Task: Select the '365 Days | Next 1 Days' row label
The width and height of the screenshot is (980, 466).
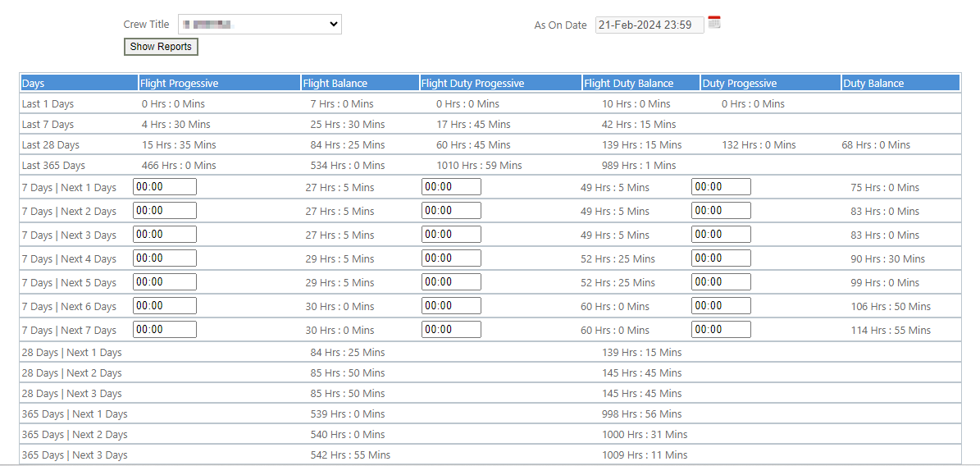Action: click(75, 414)
